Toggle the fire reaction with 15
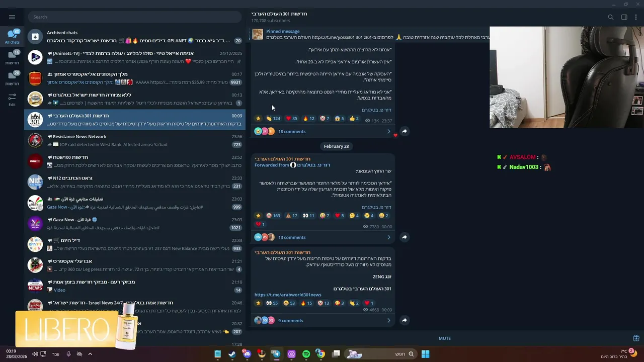 (306, 303)
